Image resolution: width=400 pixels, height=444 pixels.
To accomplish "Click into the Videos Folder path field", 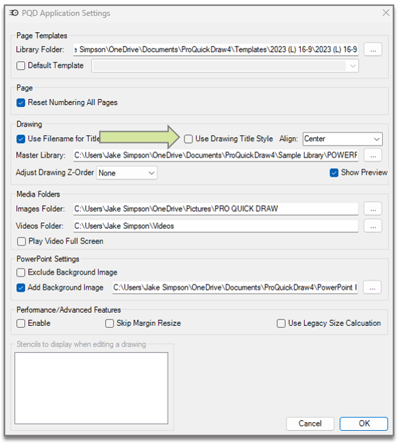I will click(x=216, y=226).
